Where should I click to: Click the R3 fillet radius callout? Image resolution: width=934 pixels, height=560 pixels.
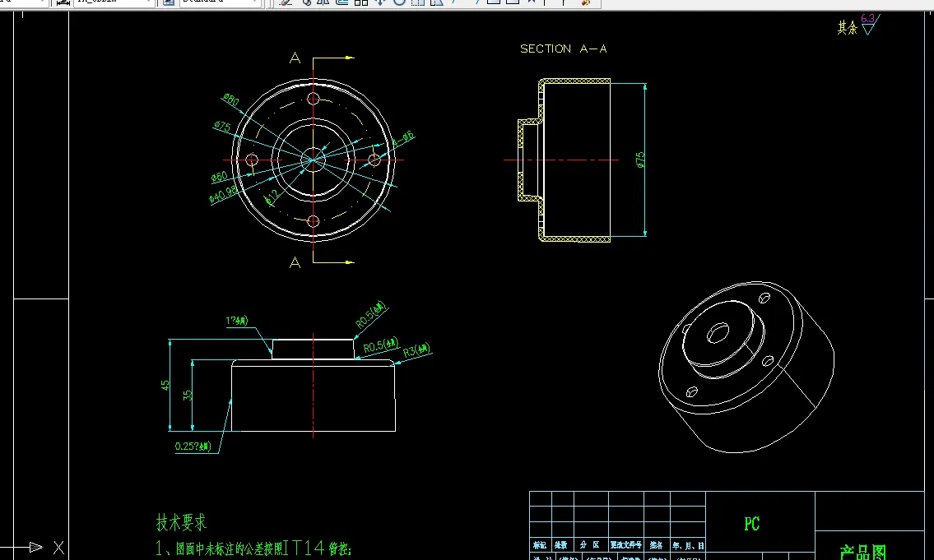tap(416, 350)
